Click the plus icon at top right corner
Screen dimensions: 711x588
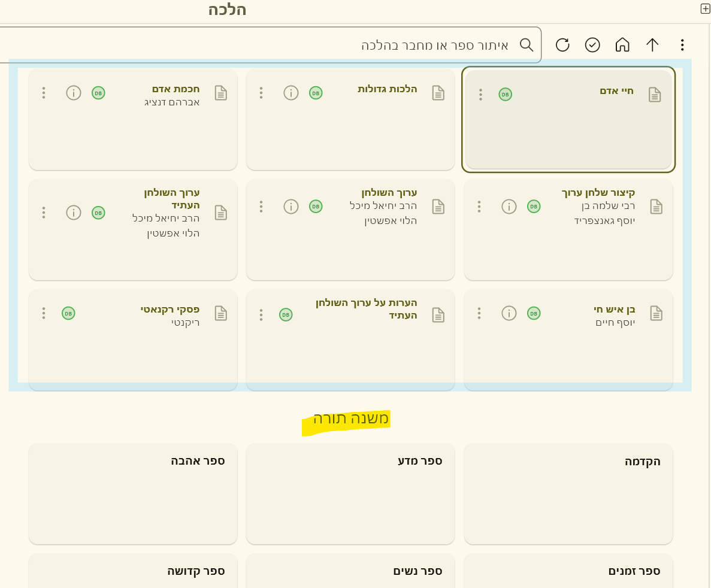tap(705, 8)
